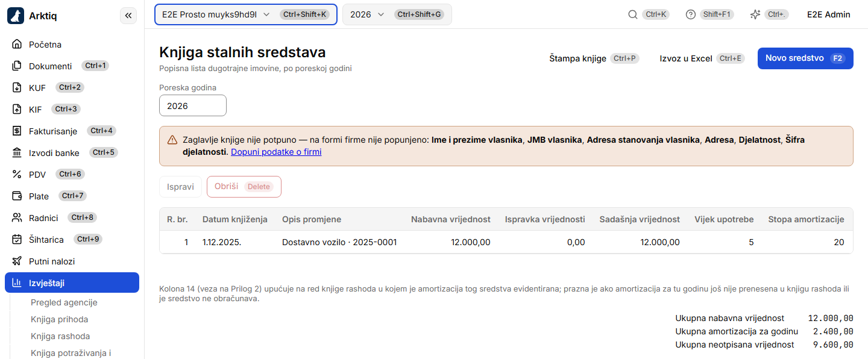Click the Plate wallet icon
The height and width of the screenshot is (359, 868).
[x=17, y=196]
